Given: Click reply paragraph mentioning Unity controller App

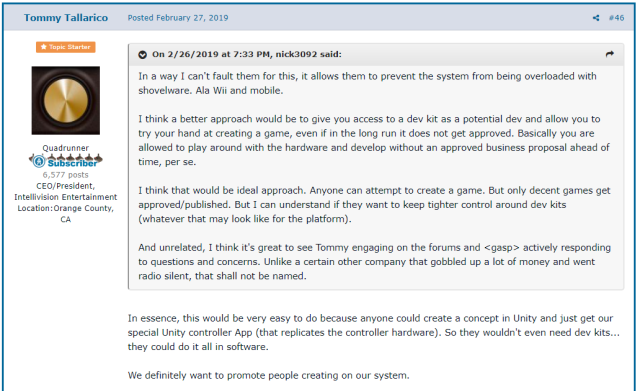Looking at the screenshot, I should pyautogui.click(x=374, y=332).
